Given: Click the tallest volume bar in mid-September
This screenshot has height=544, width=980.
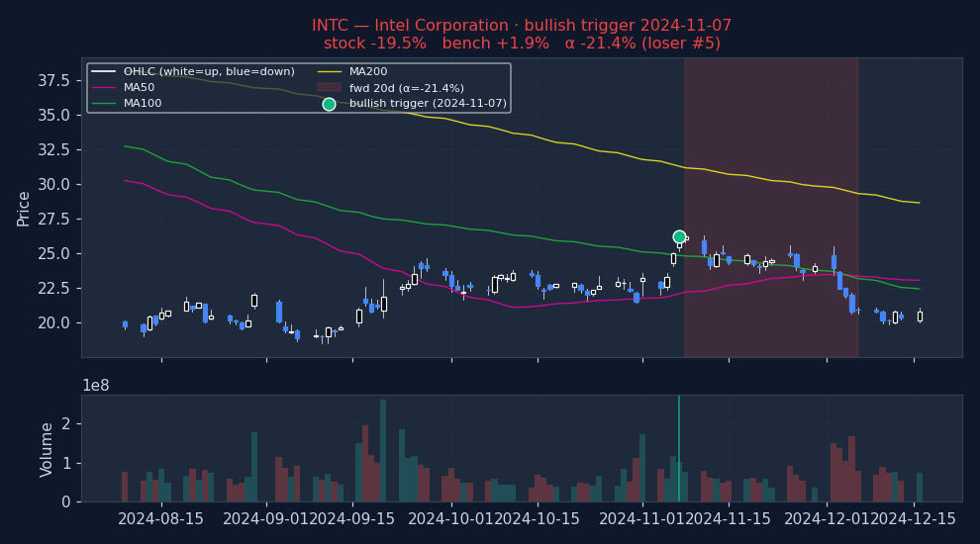Looking at the screenshot, I should (x=383, y=450).
